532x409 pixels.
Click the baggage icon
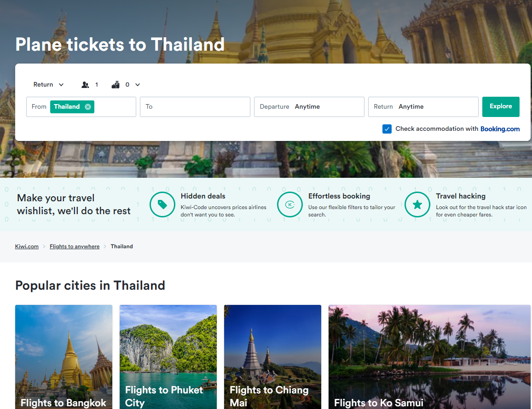pyautogui.click(x=116, y=85)
